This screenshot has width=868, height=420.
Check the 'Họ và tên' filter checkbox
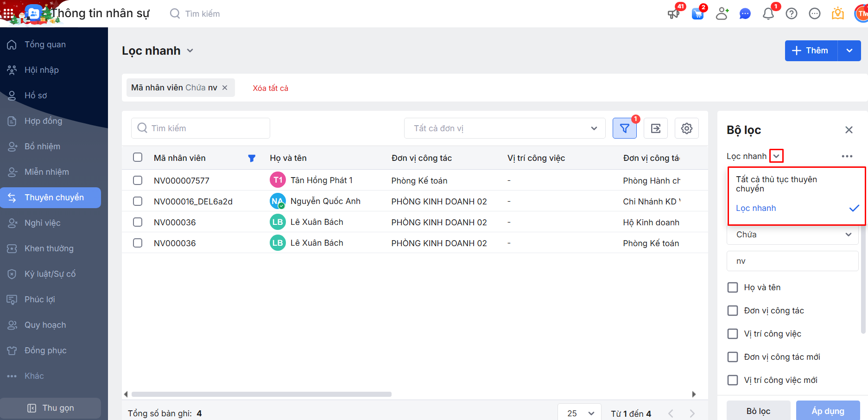pos(733,287)
